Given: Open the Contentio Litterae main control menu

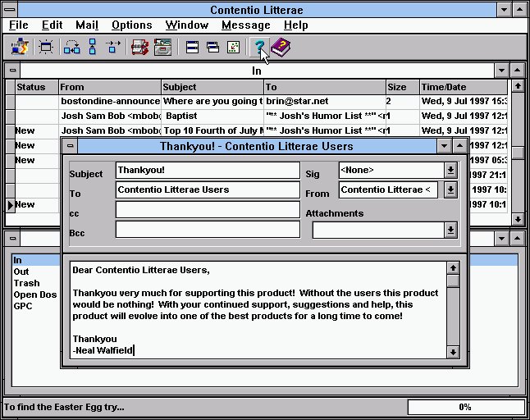Looking at the screenshot, I should point(10,10).
